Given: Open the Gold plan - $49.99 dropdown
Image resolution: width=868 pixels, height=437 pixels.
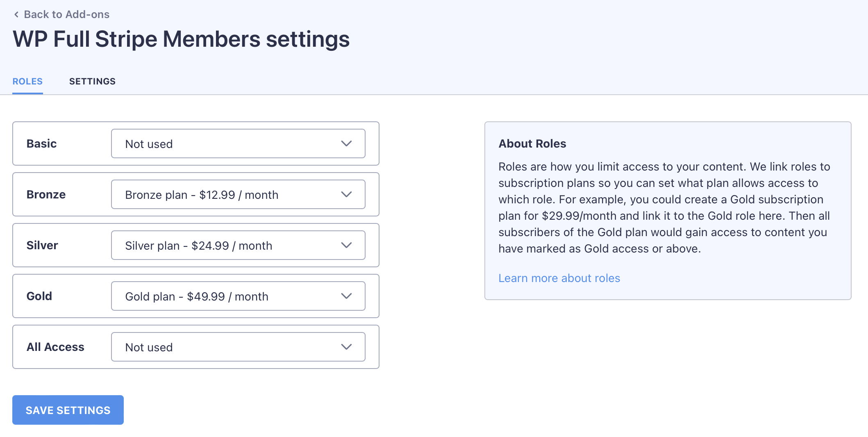Looking at the screenshot, I should [x=238, y=296].
